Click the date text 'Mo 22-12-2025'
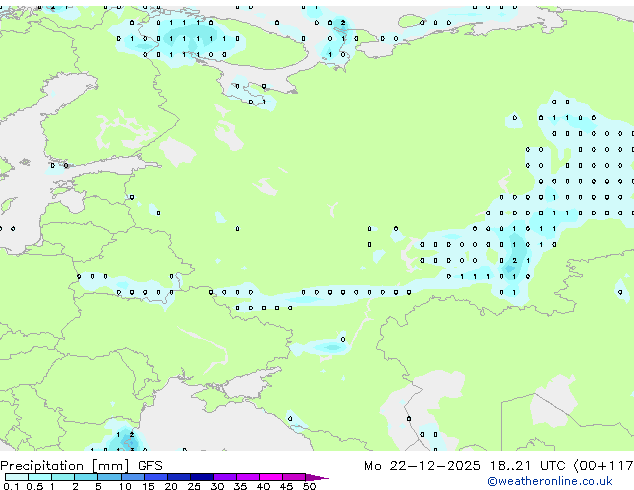 [423, 466]
